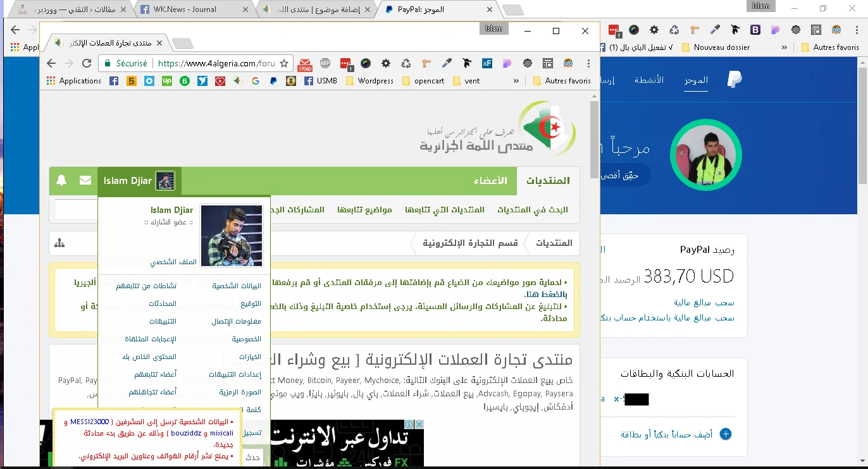Open the front window's Chrome three-dot menu
Viewport: 868px width, 469px height.
pos(590,63)
